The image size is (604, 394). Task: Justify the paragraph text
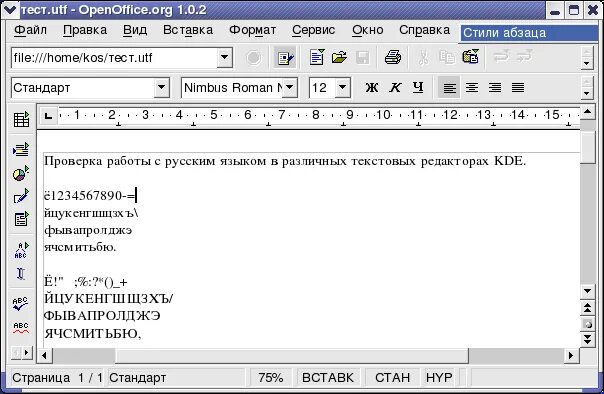(x=518, y=88)
